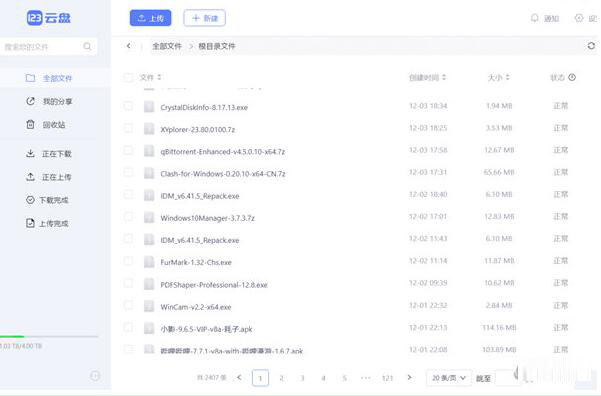Open IDM_v6.41.5_Repack.exe created 12-02 11:43

200,240
